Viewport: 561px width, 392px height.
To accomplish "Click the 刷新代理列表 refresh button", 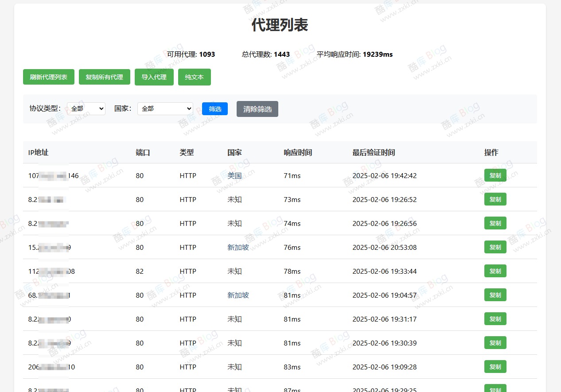I will [x=48, y=77].
